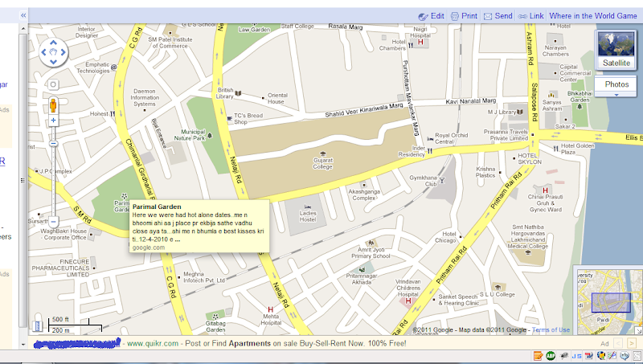The image size is (643, 364).
Task: Click the Parimal Garden title in popup
Action: coord(157,207)
